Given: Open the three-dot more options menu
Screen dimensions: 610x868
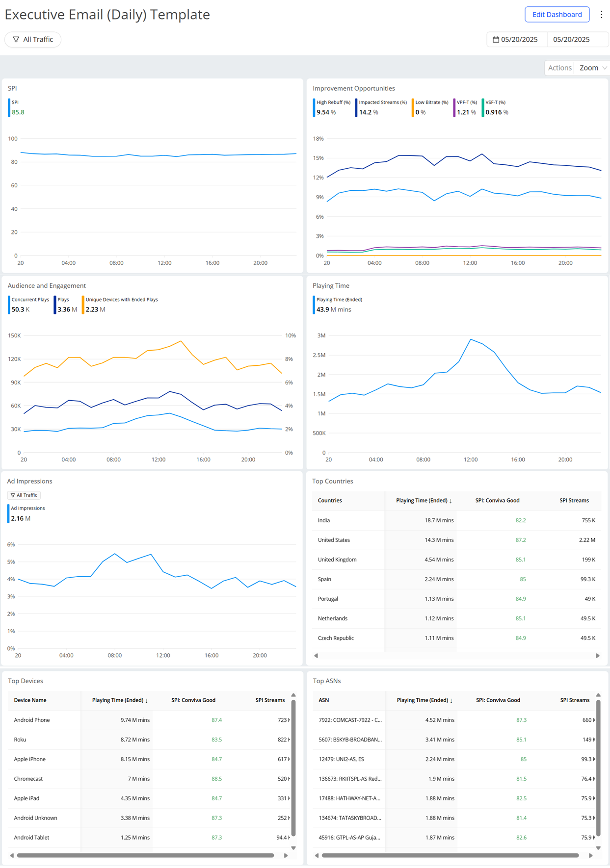Looking at the screenshot, I should [601, 15].
